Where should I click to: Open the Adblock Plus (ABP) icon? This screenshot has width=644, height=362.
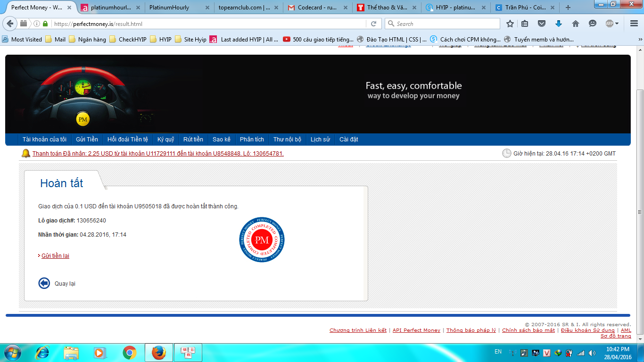pos(609,24)
